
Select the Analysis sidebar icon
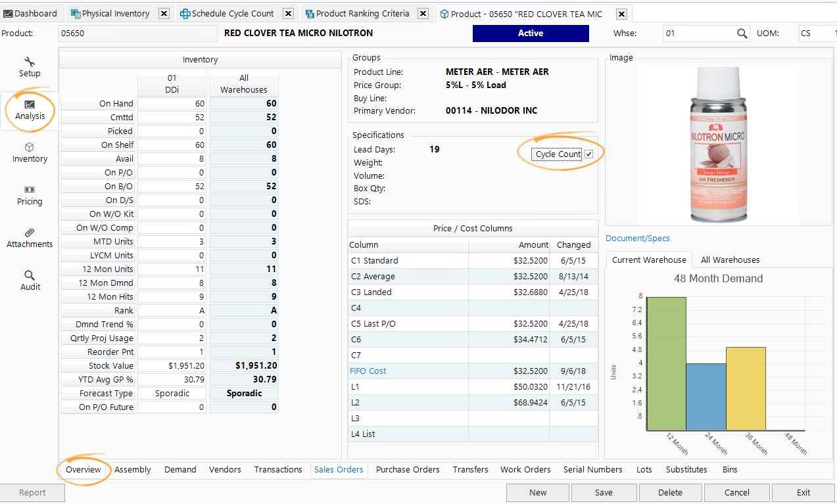pyautogui.click(x=29, y=108)
